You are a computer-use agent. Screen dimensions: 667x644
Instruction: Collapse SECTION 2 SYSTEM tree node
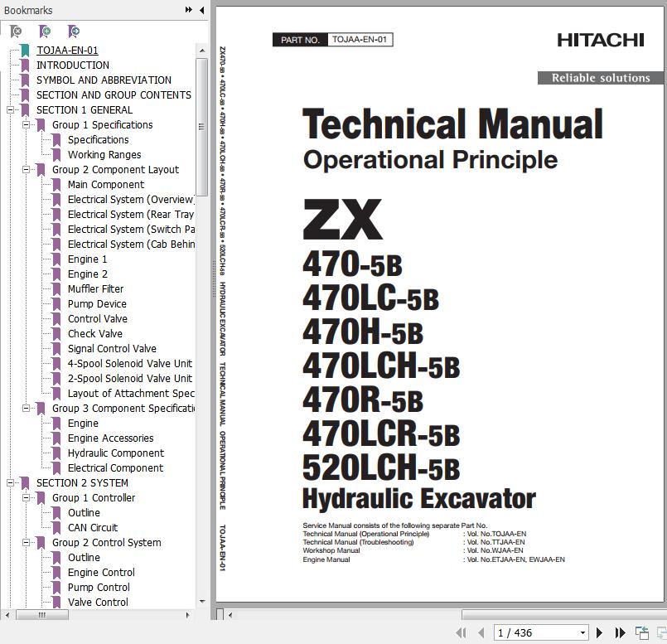(x=11, y=482)
